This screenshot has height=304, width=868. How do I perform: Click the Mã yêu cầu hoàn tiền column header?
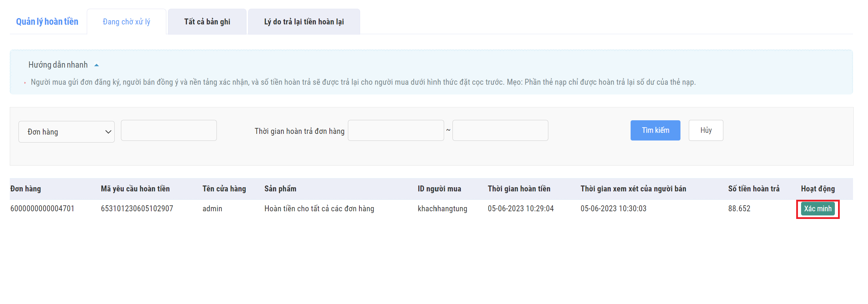(135, 189)
